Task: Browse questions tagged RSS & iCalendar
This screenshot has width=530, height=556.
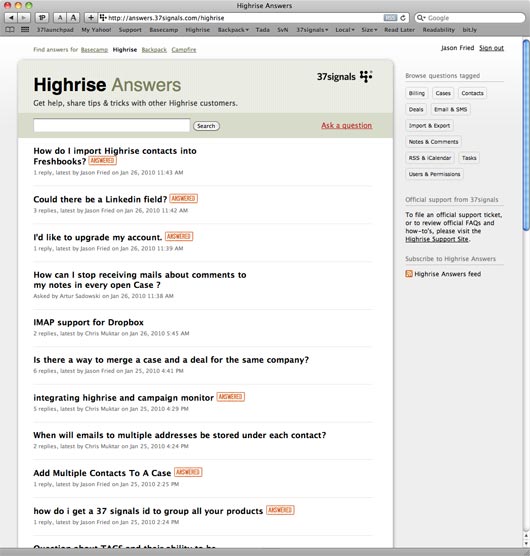Action: [430, 158]
